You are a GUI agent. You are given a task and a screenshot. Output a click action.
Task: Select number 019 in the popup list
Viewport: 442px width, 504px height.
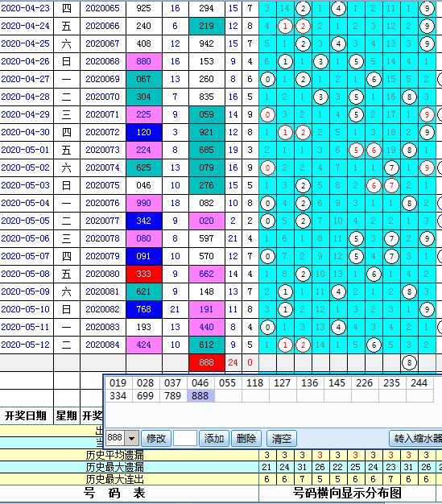tap(118, 382)
